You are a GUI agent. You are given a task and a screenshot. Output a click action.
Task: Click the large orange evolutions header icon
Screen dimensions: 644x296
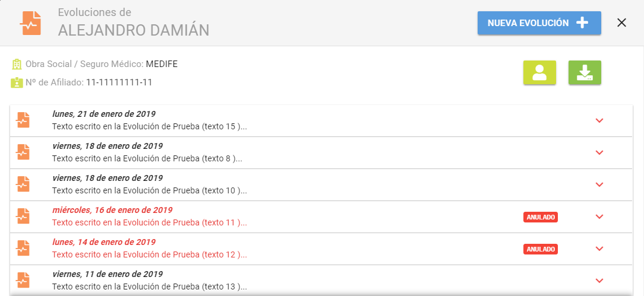click(x=30, y=23)
